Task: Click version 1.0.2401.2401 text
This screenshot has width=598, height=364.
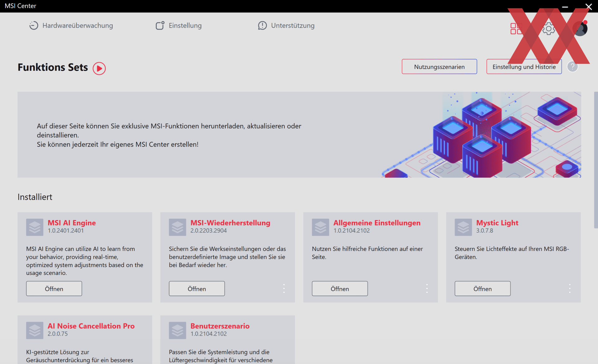Action: point(66,231)
